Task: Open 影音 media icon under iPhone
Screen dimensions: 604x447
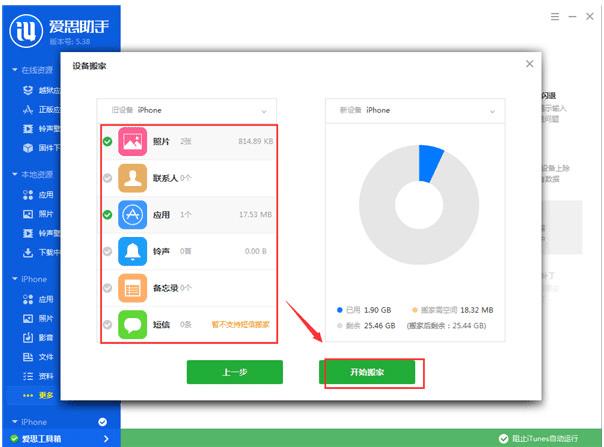Action: [x=28, y=338]
